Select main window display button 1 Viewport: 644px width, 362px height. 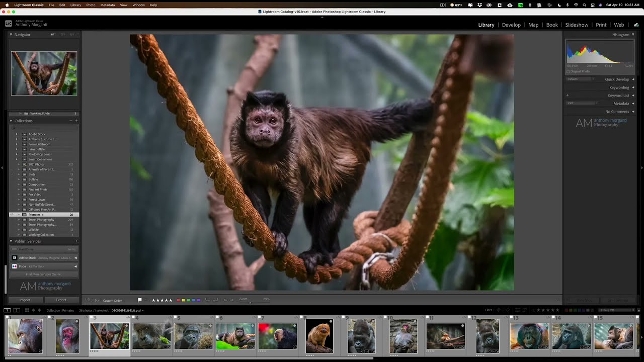coord(7,310)
